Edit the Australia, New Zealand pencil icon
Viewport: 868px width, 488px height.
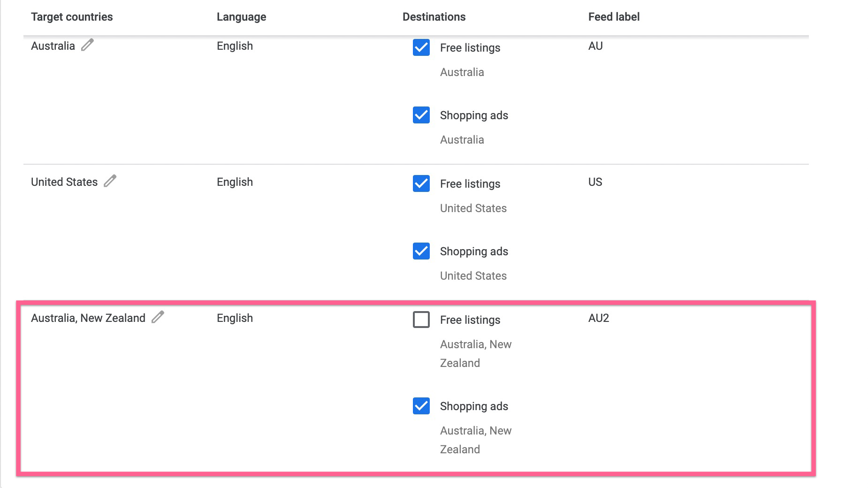tap(158, 317)
